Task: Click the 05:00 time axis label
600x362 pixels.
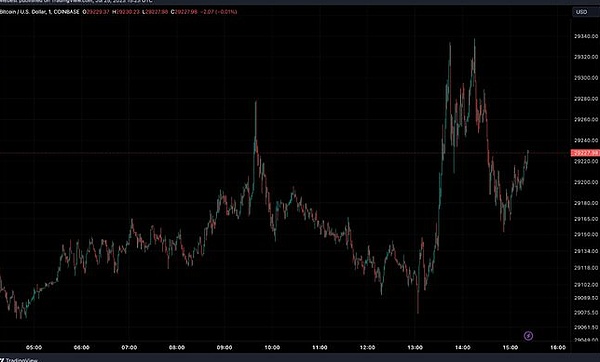Action: tap(34, 347)
